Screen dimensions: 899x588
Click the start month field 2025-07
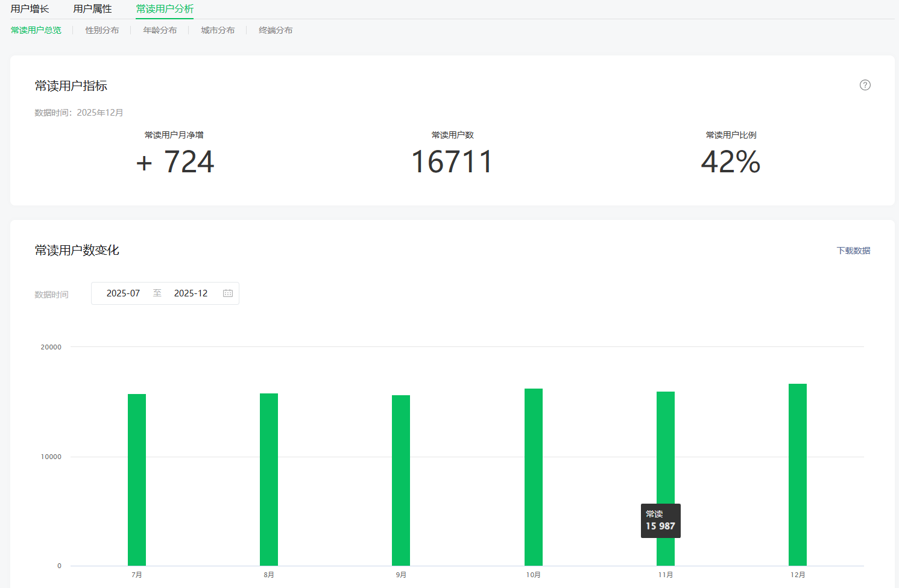coord(123,293)
